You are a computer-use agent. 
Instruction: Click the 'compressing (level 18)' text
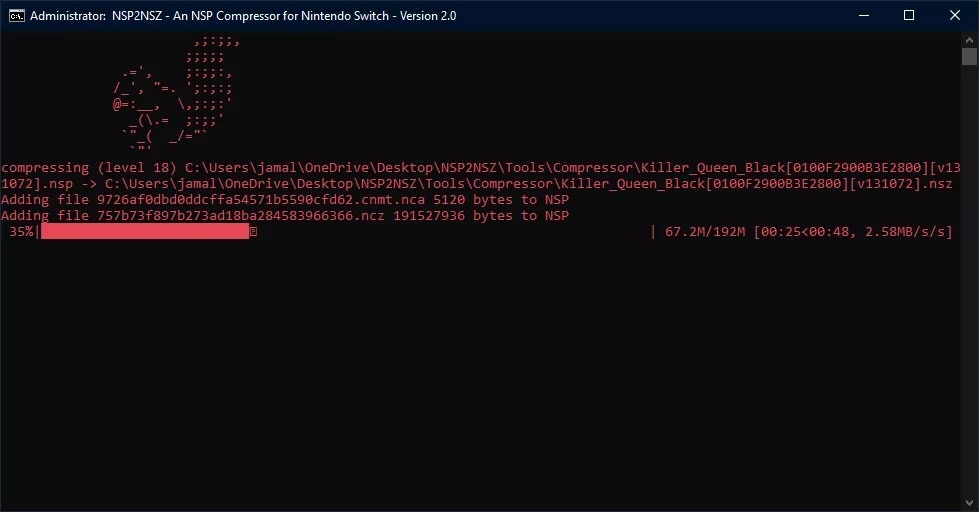click(90, 168)
